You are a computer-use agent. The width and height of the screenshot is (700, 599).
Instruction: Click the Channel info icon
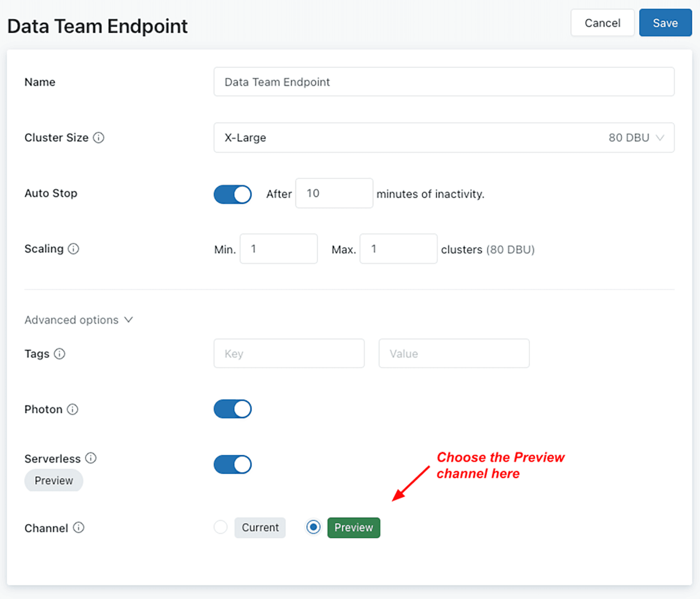tap(78, 528)
